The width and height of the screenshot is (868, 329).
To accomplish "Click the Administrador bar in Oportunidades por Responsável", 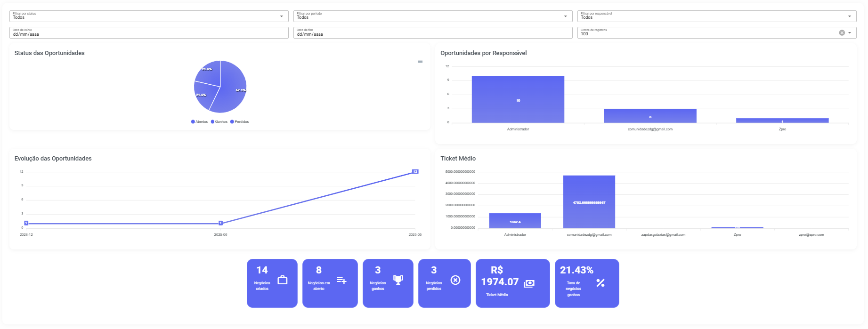I will (518, 99).
